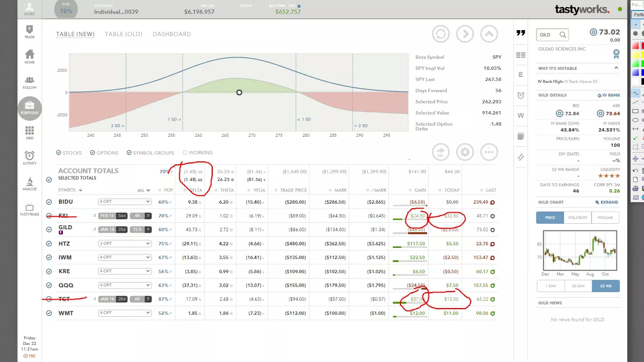
Task: Set chart range to 30 Day
Action: click(x=578, y=286)
